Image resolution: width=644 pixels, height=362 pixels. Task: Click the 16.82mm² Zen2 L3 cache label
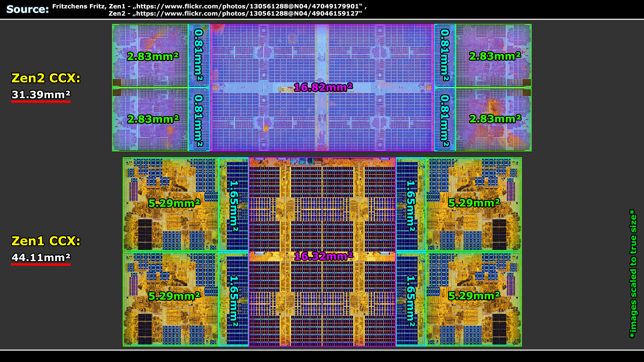pos(323,87)
